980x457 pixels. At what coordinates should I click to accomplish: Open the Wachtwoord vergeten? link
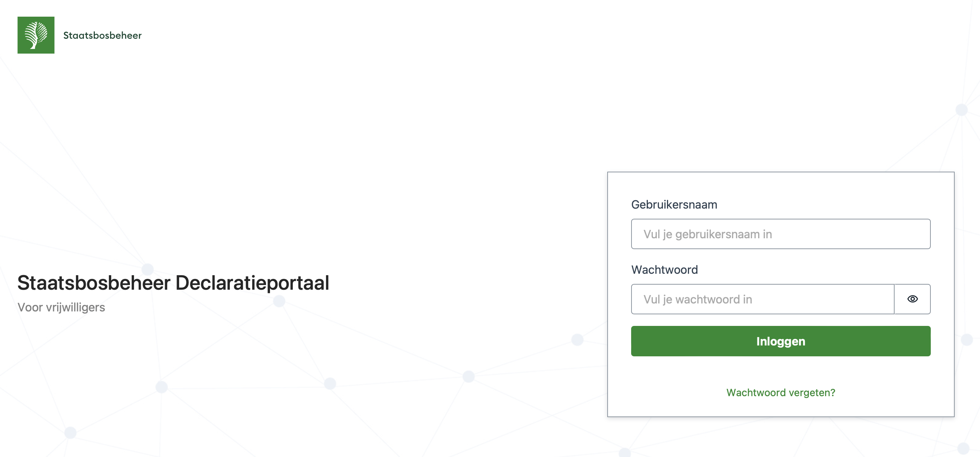(x=781, y=393)
